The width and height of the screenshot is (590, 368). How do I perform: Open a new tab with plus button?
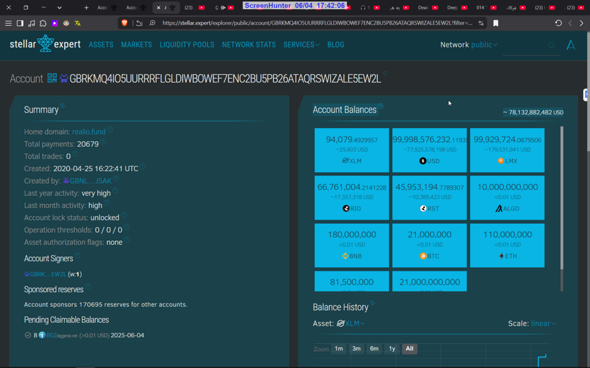tap(86, 8)
